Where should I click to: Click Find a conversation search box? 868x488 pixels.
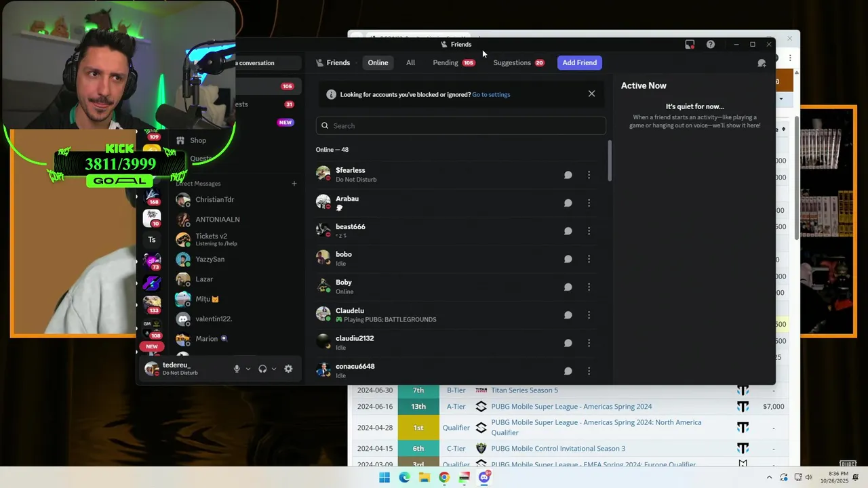point(267,63)
